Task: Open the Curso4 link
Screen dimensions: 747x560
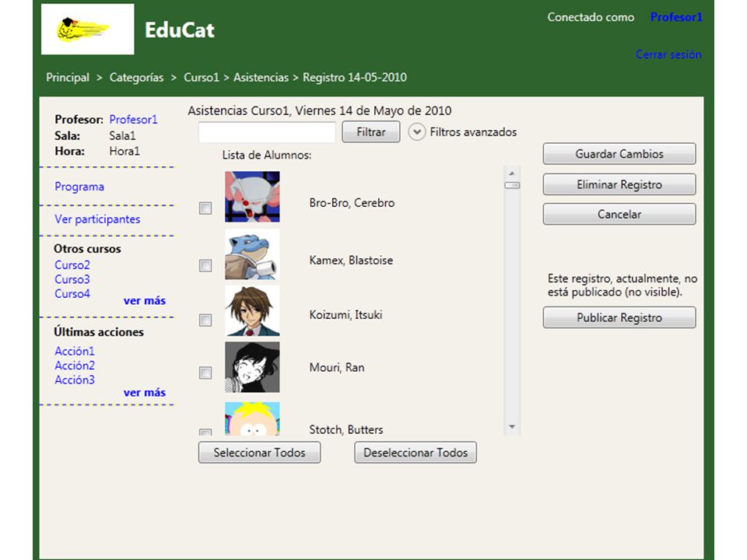Action: click(x=72, y=293)
